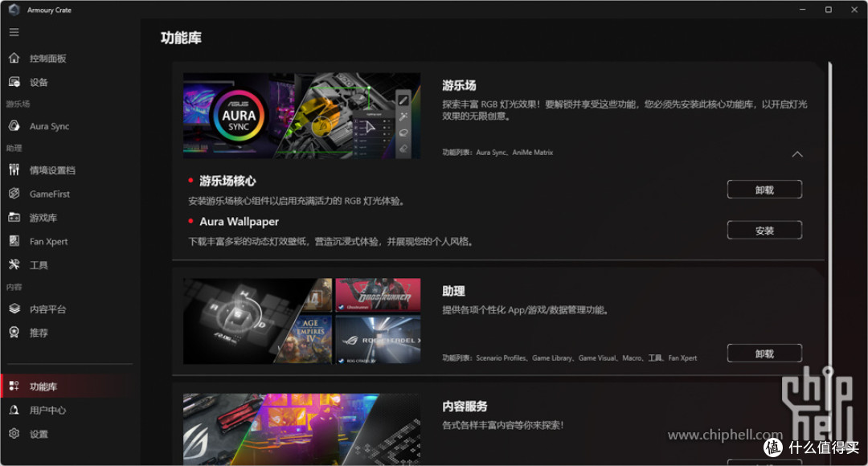The width and height of the screenshot is (868, 466).
Task: Select 内容平台 label in sidebar
Action: tap(47, 309)
